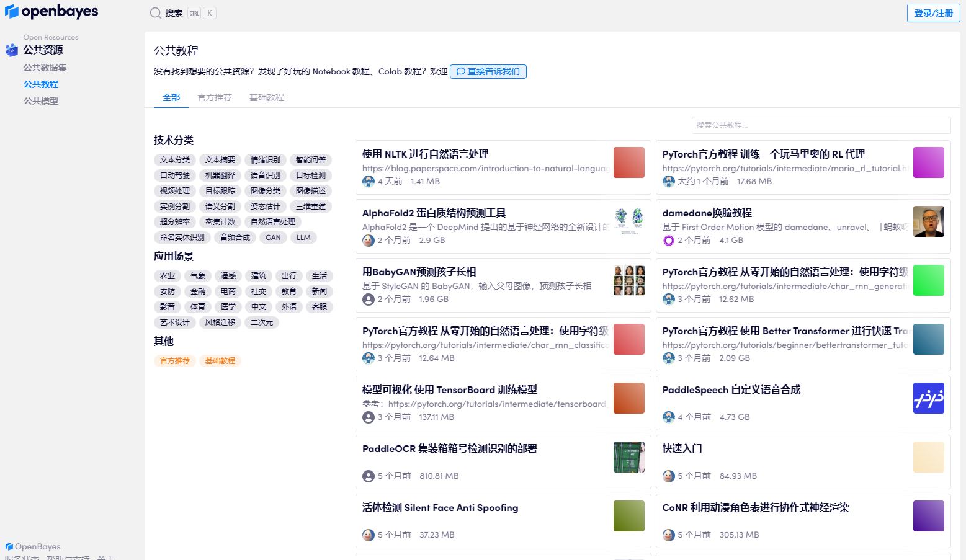
Task: Open 公共模型 in the sidebar
Action: [41, 101]
